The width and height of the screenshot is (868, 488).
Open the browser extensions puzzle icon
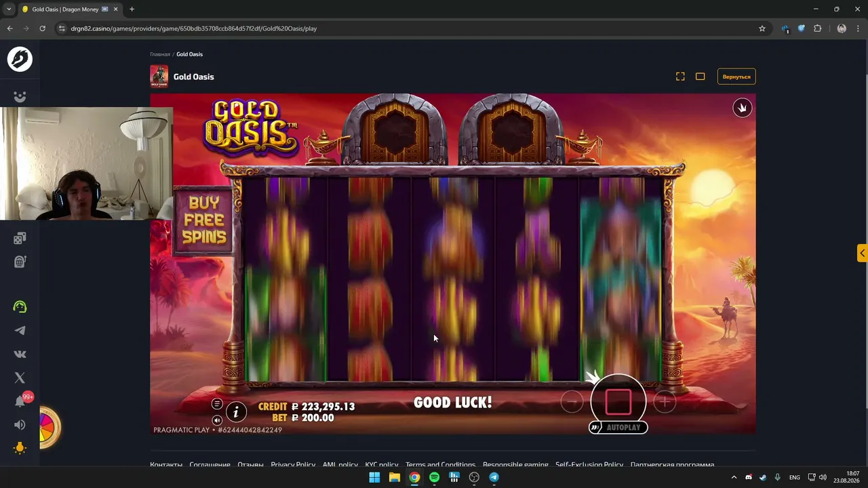(x=817, y=28)
